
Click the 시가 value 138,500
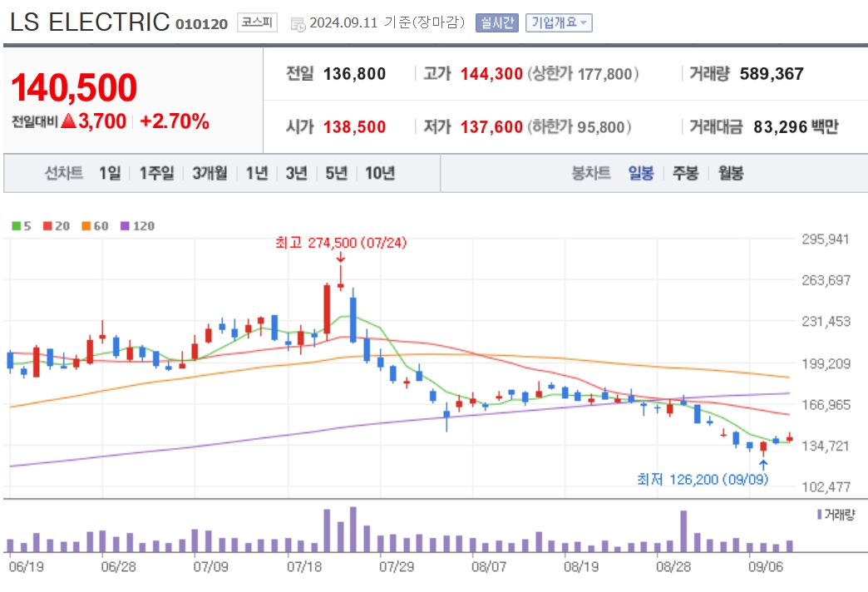354,127
